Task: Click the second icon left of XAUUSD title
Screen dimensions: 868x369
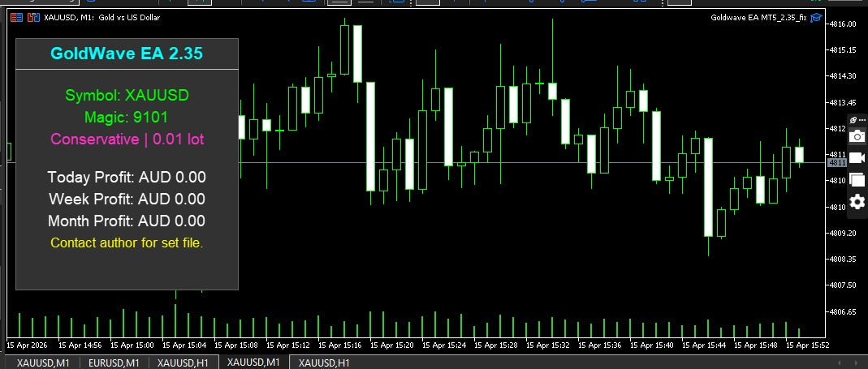Action: click(33, 17)
